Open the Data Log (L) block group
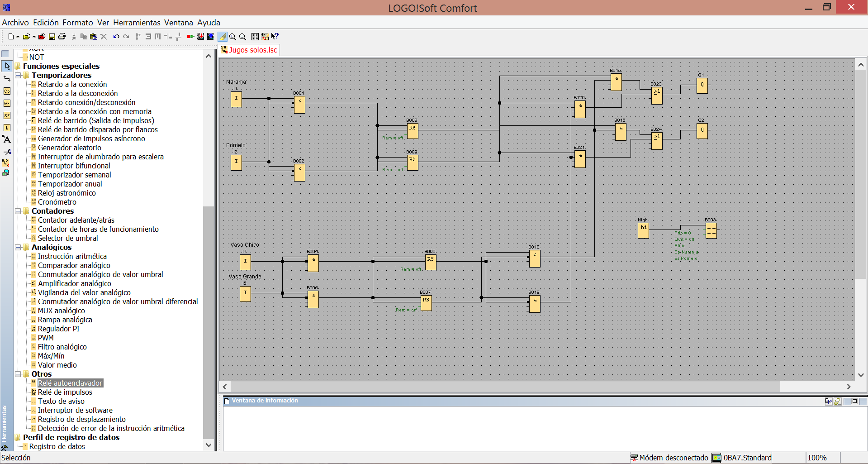 click(7, 128)
